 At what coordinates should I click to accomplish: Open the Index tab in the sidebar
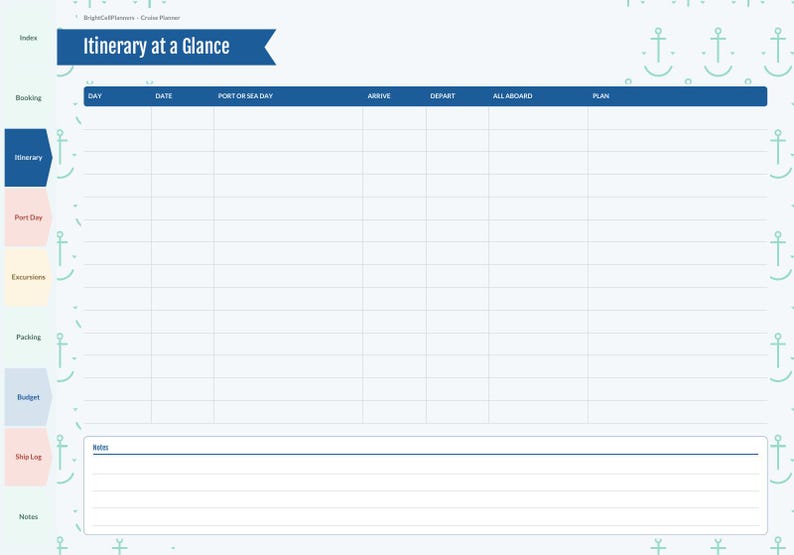28,38
